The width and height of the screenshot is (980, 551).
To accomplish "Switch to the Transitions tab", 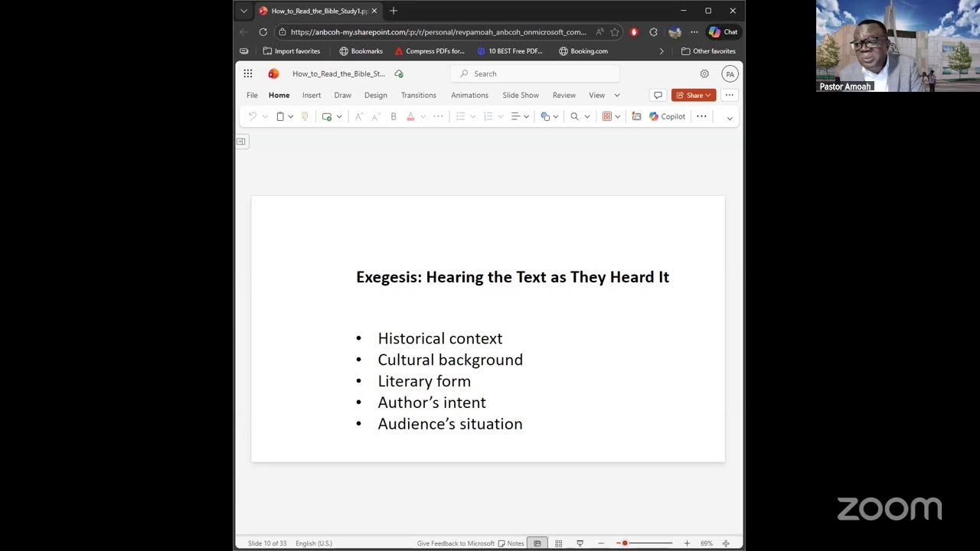I will point(419,95).
